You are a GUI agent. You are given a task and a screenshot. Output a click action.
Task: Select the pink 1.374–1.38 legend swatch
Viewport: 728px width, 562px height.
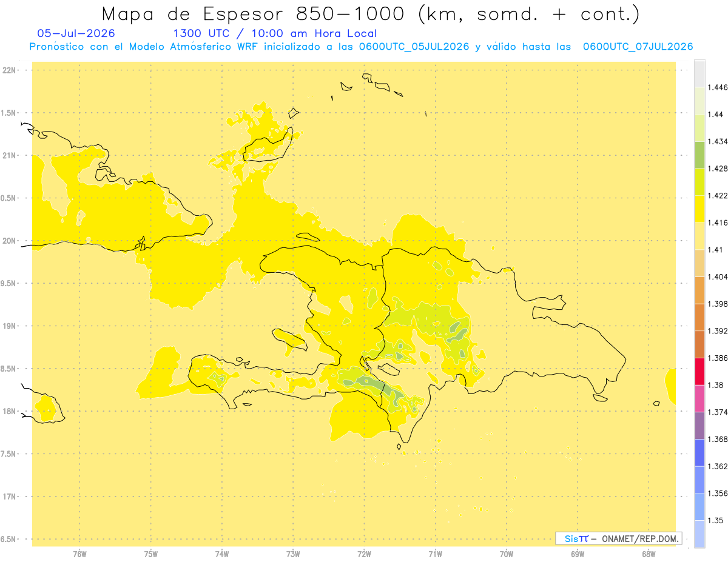(699, 398)
